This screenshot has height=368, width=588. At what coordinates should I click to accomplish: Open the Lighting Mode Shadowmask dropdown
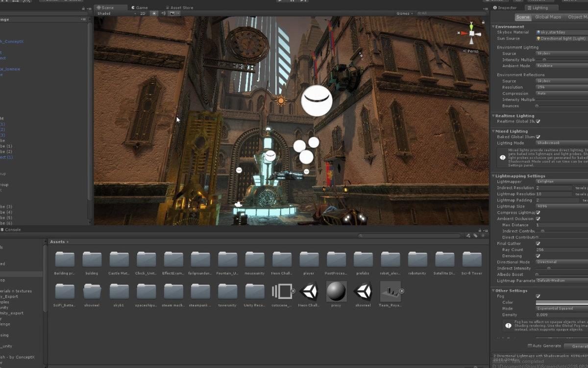(x=562, y=143)
